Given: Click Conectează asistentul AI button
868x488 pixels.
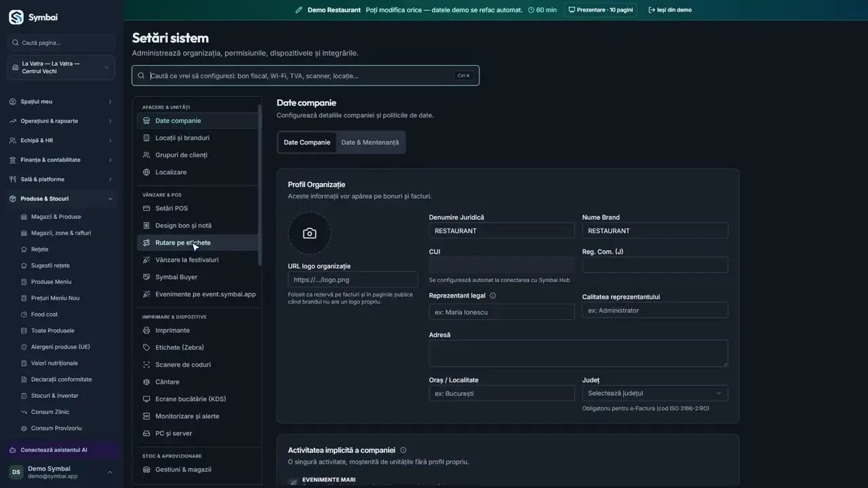Looking at the screenshot, I should coord(61,450).
